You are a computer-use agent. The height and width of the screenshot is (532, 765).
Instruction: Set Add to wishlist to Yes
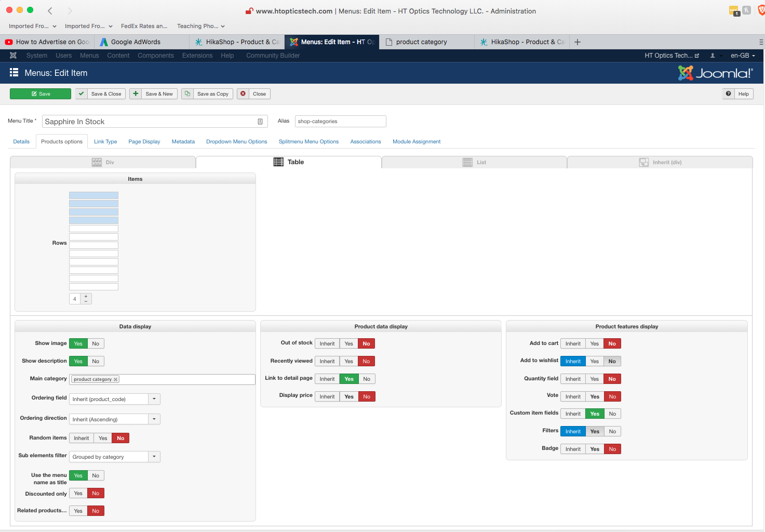pos(595,362)
